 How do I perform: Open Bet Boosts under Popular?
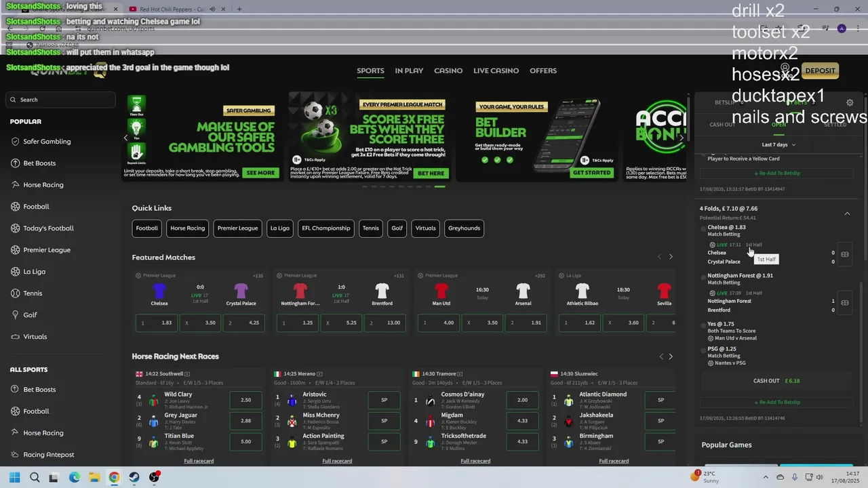[x=34, y=163]
